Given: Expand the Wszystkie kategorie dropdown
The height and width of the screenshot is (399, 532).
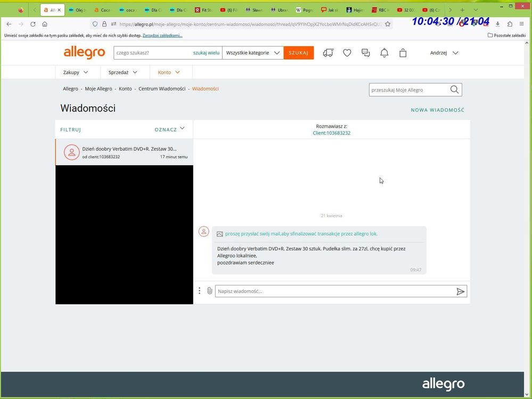Looking at the screenshot, I should coord(252,53).
